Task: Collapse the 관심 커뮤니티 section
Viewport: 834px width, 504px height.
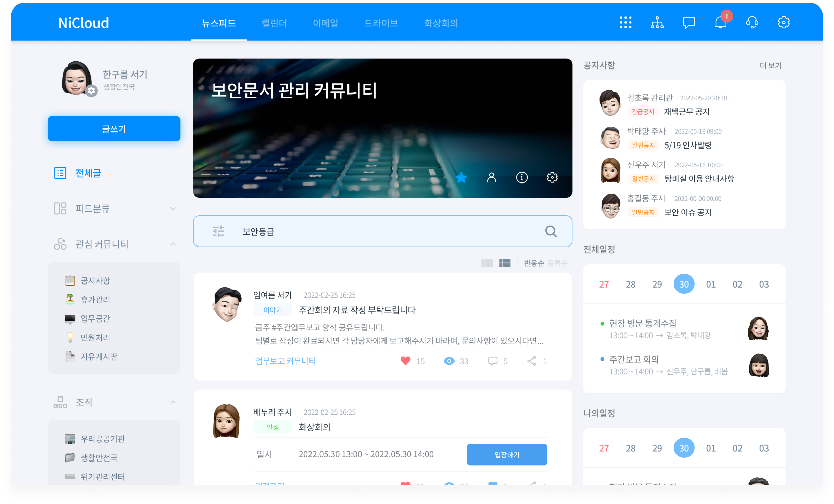Action: (x=173, y=244)
